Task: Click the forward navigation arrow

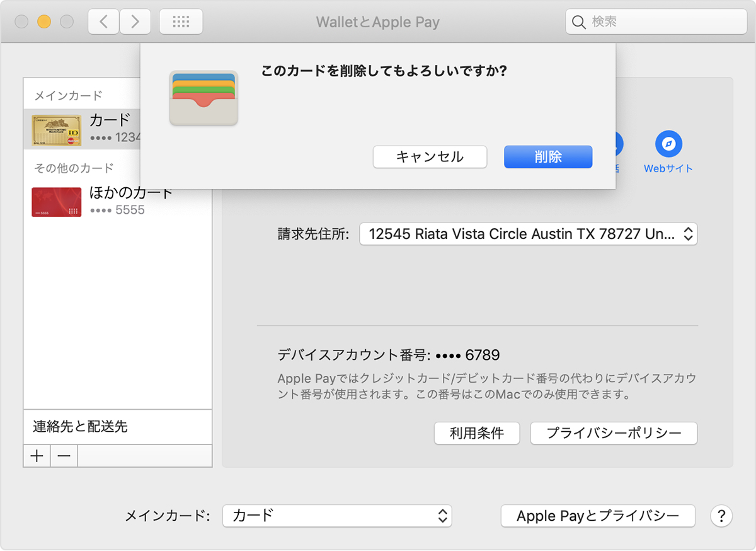Action: pos(135,22)
